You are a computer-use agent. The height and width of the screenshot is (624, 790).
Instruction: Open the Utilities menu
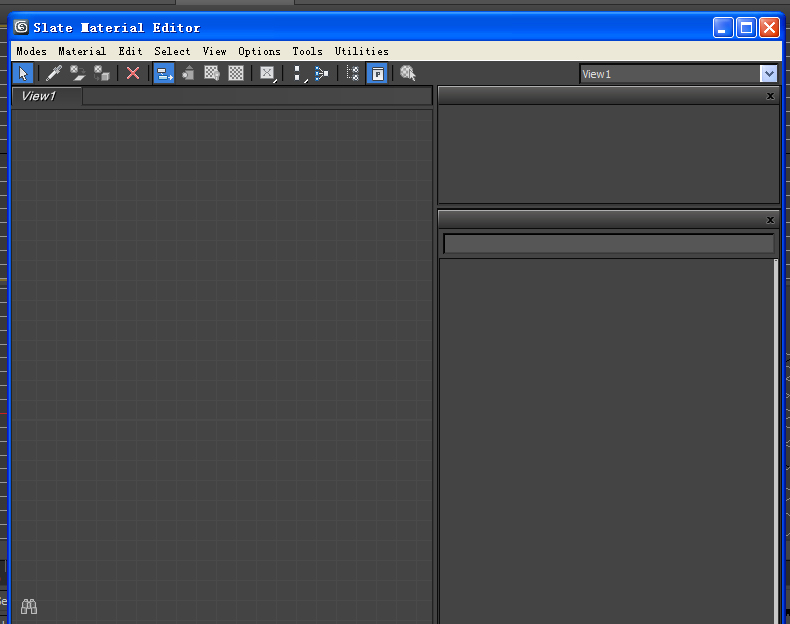(362, 51)
